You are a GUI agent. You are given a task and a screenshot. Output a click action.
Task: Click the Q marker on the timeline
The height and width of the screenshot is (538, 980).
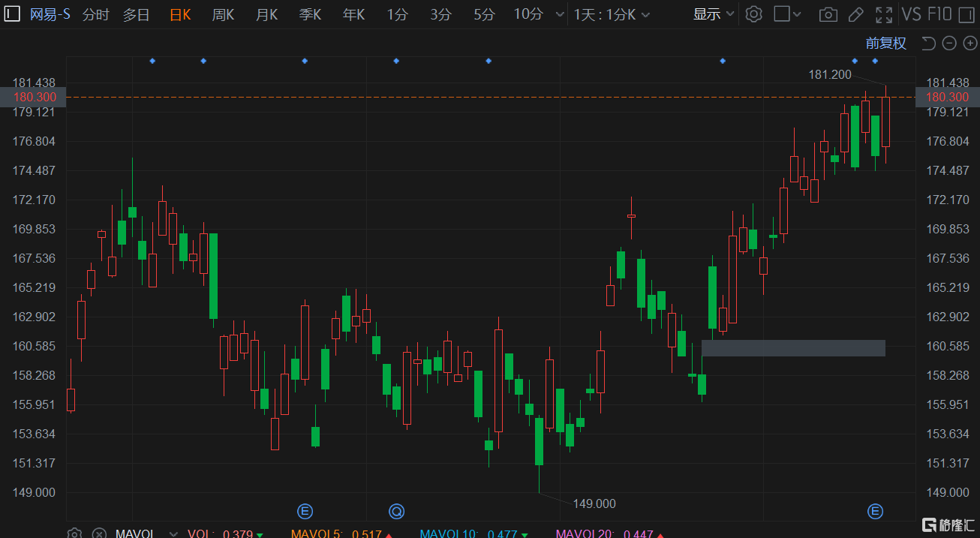396,512
